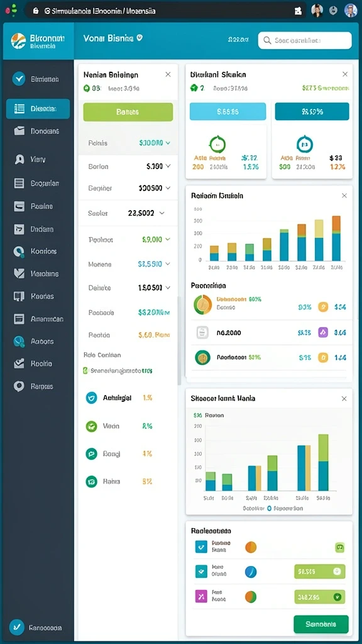Click the puzzle extension icon in browser bar
Image resolution: width=362 pixels, height=644 pixels.
coord(298,11)
